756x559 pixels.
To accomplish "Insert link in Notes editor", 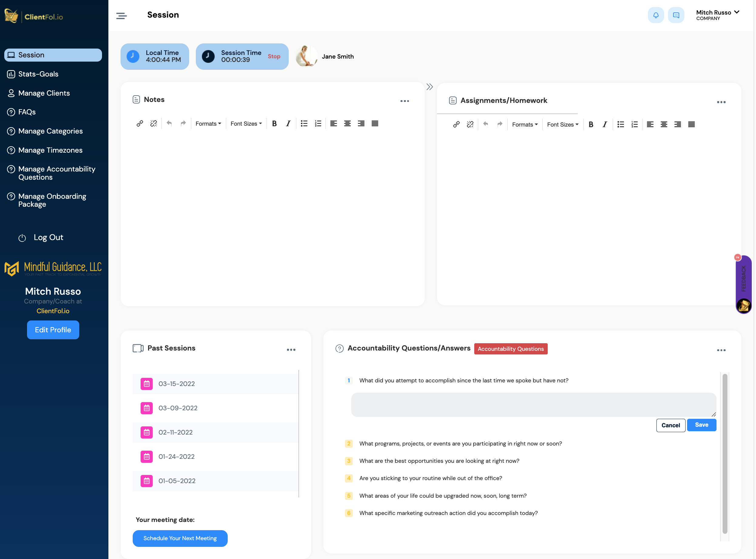I will click(x=139, y=124).
